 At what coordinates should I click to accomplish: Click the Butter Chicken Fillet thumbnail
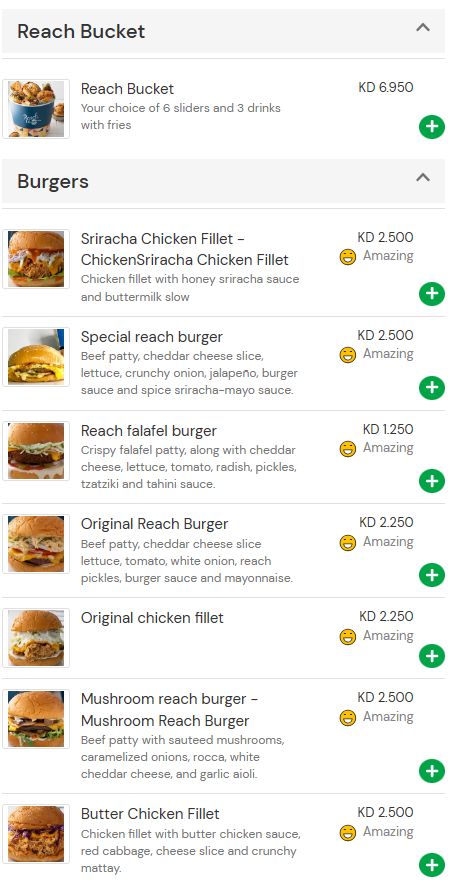pos(36,834)
